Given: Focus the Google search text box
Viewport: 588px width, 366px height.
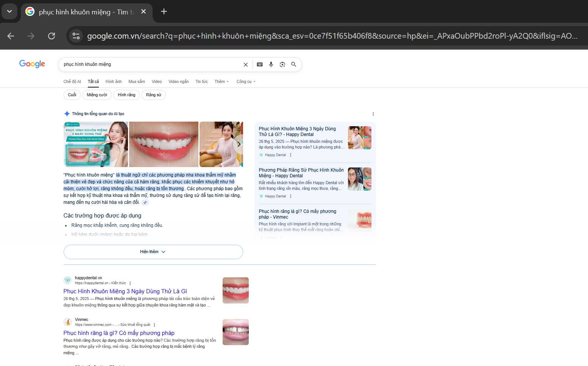Looking at the screenshot, I should click(x=151, y=64).
